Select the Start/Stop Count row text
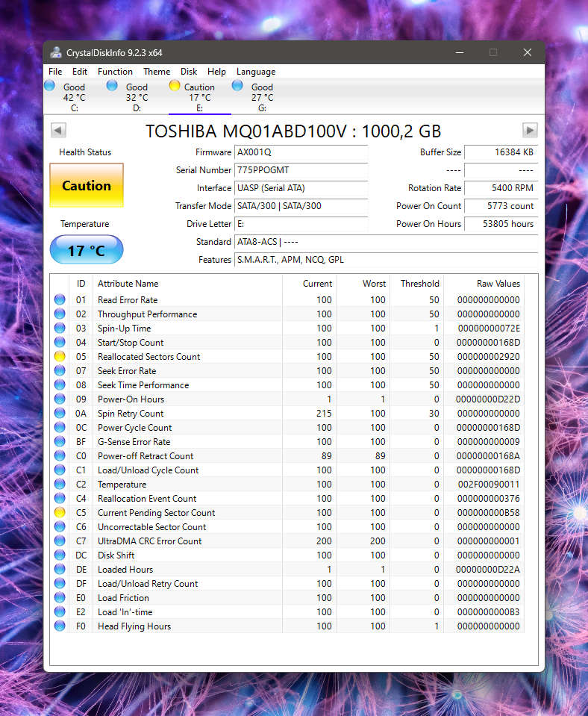 (131, 343)
